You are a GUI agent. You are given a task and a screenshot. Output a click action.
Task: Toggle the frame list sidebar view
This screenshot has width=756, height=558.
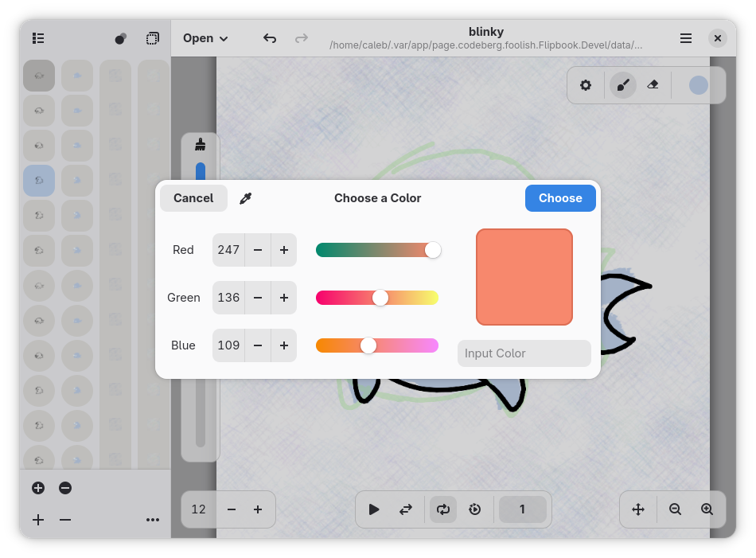click(38, 38)
